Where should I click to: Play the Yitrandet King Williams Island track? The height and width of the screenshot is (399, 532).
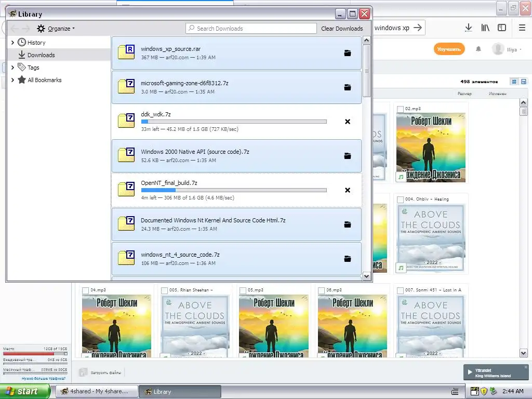470,372
